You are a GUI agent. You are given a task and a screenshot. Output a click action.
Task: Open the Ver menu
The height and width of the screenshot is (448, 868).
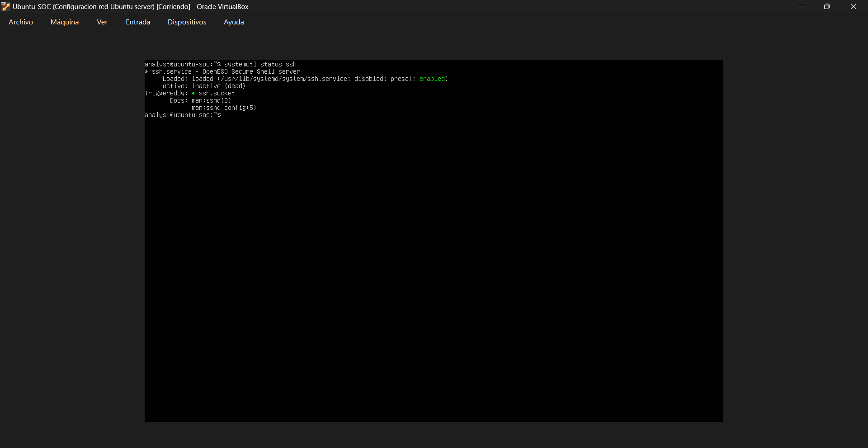point(102,22)
